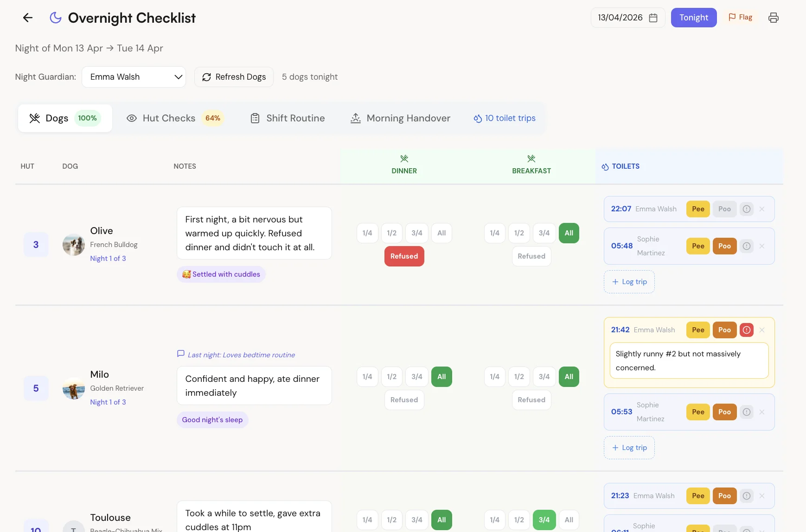
Task: Set Toulouse's breakfast to 3/4
Action: (x=544, y=520)
